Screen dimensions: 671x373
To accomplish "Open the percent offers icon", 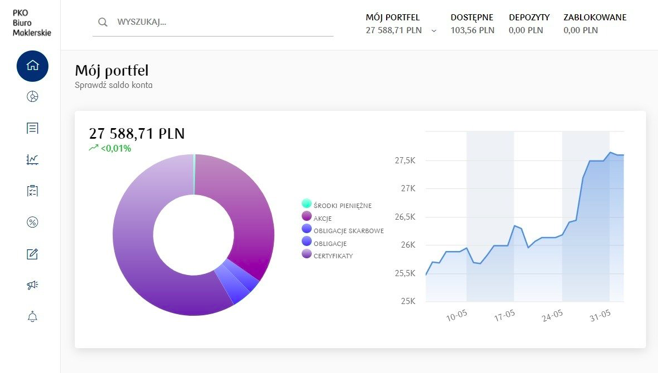I will (x=33, y=222).
